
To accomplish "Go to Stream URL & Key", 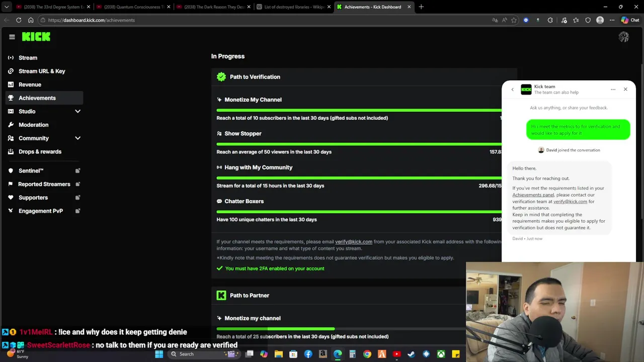I will [x=42, y=71].
